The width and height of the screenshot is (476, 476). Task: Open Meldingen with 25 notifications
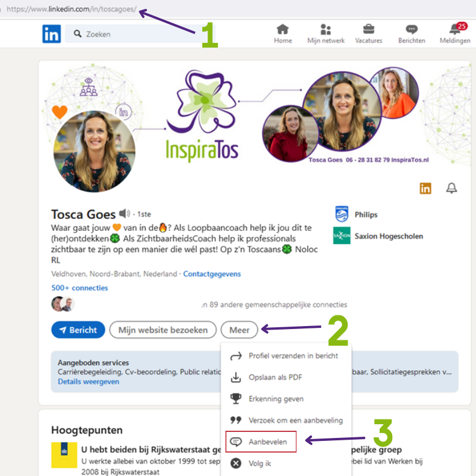(455, 34)
